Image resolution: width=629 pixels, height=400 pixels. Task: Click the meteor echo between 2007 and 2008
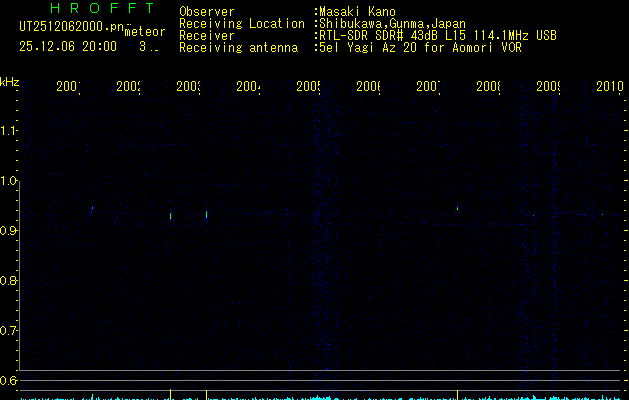click(457, 208)
